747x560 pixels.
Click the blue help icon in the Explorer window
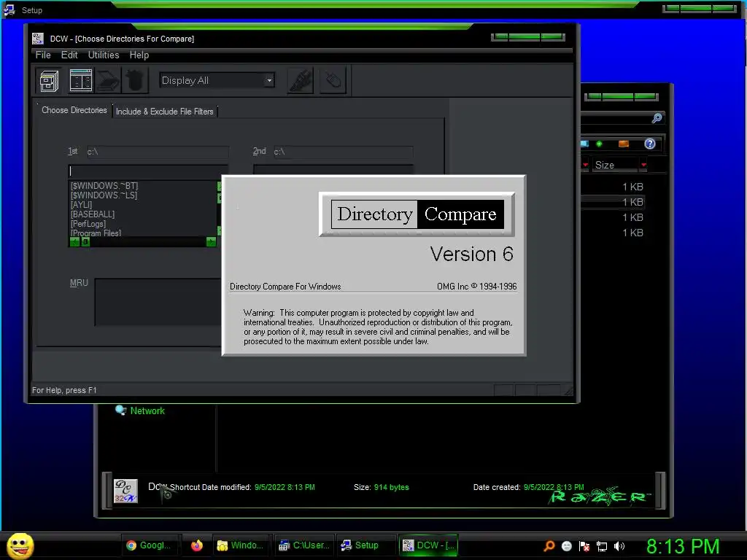[650, 144]
